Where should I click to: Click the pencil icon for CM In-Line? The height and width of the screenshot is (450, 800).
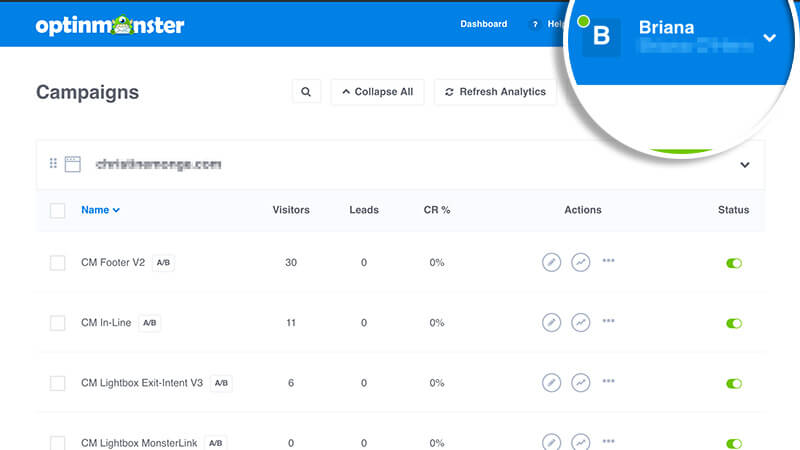551,323
